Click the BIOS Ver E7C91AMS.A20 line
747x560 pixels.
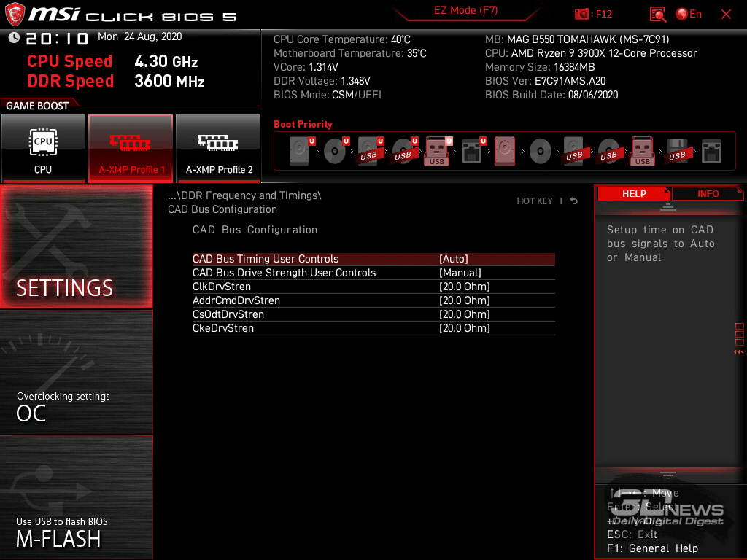pyautogui.click(x=545, y=81)
